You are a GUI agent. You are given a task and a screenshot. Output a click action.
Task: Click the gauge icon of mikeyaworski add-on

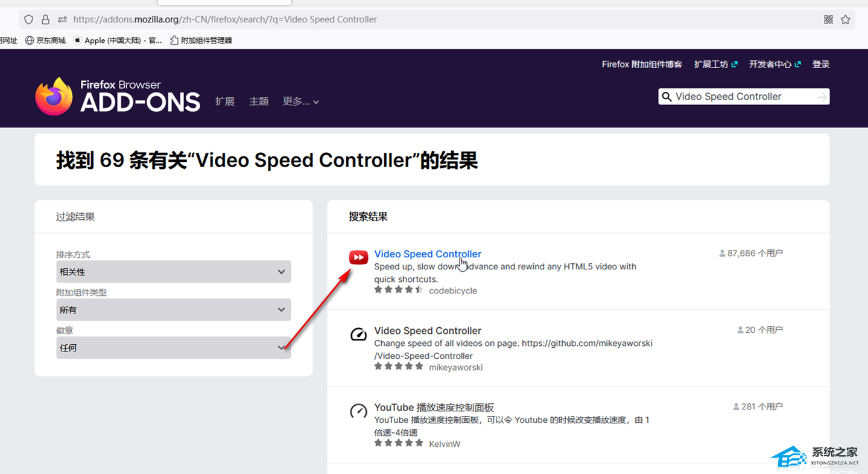pyautogui.click(x=358, y=334)
